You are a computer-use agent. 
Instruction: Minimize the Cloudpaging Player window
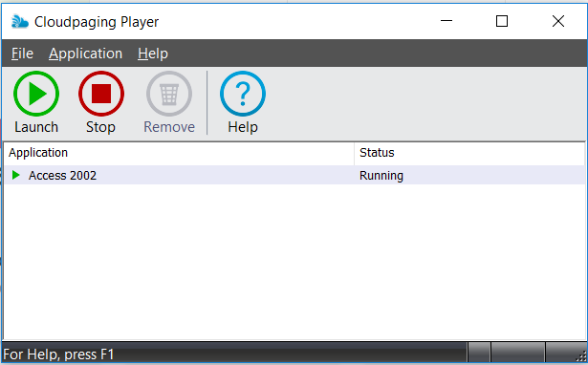pos(446,21)
